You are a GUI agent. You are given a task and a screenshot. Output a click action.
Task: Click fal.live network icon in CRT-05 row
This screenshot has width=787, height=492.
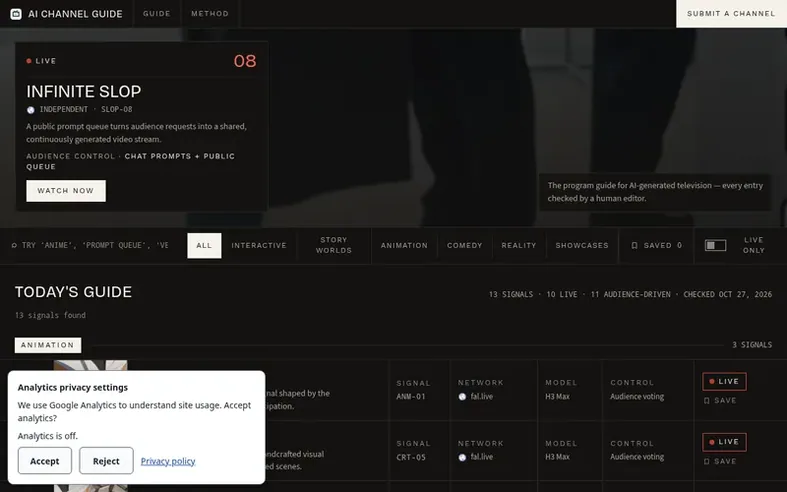coord(462,457)
